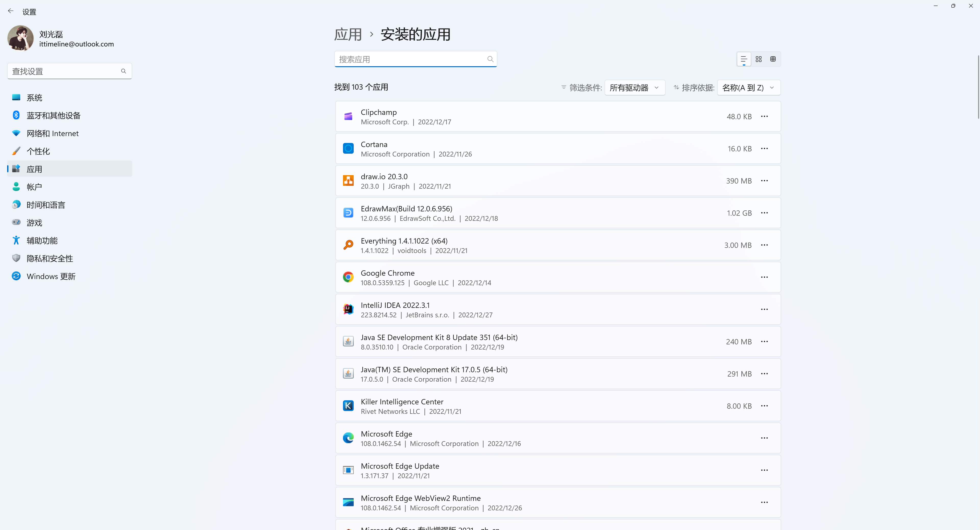Screen dimensions: 980x530
Task: Open the 所有驱动器 filter dropdown
Action: click(634, 88)
